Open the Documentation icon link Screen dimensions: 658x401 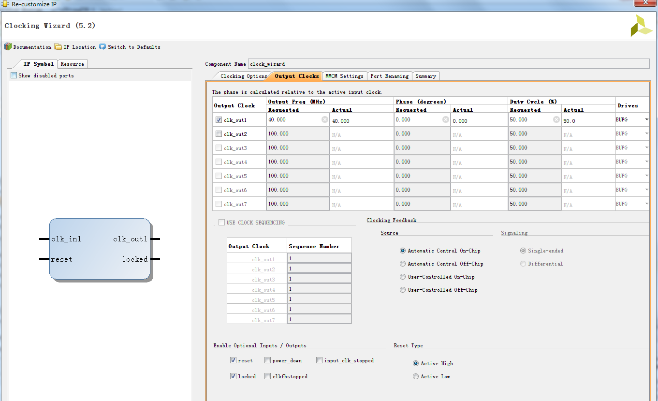pyautogui.click(x=8, y=47)
